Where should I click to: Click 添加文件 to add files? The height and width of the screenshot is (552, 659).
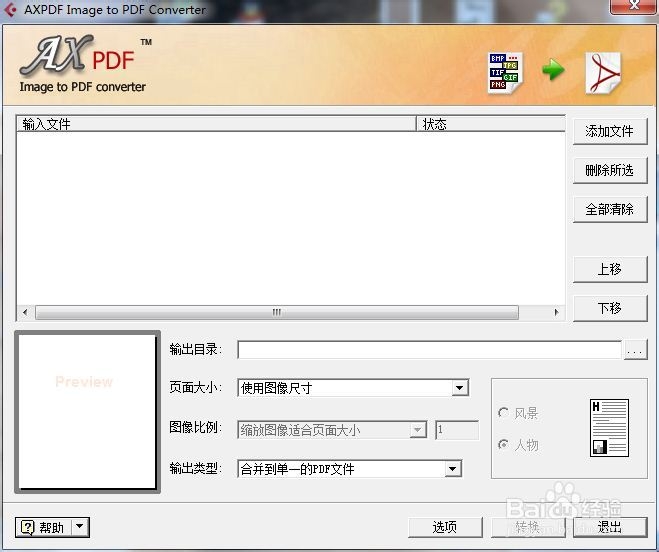click(x=610, y=132)
